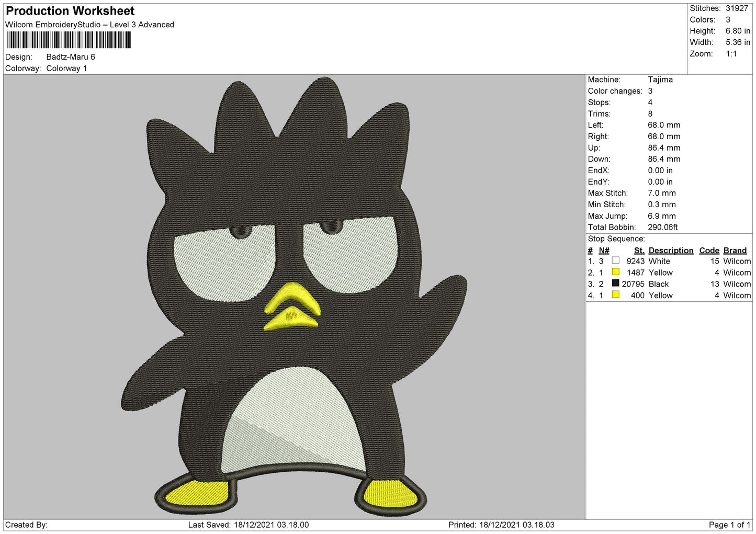Click the 'Production Worksheet' heading
The width and height of the screenshot is (756, 534).
pyautogui.click(x=70, y=11)
